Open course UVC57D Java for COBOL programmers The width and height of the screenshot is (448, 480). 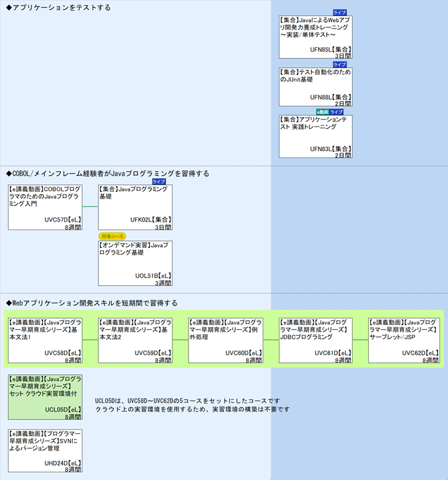click(45, 207)
